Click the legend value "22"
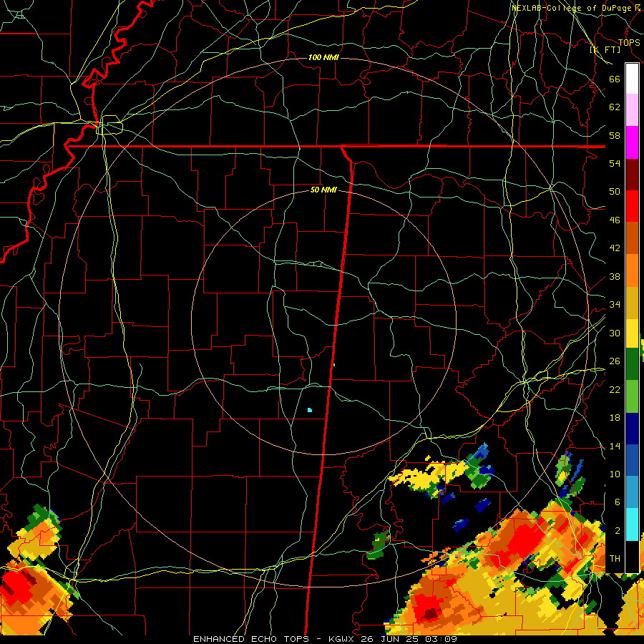This screenshot has width=644, height=644. (x=615, y=389)
